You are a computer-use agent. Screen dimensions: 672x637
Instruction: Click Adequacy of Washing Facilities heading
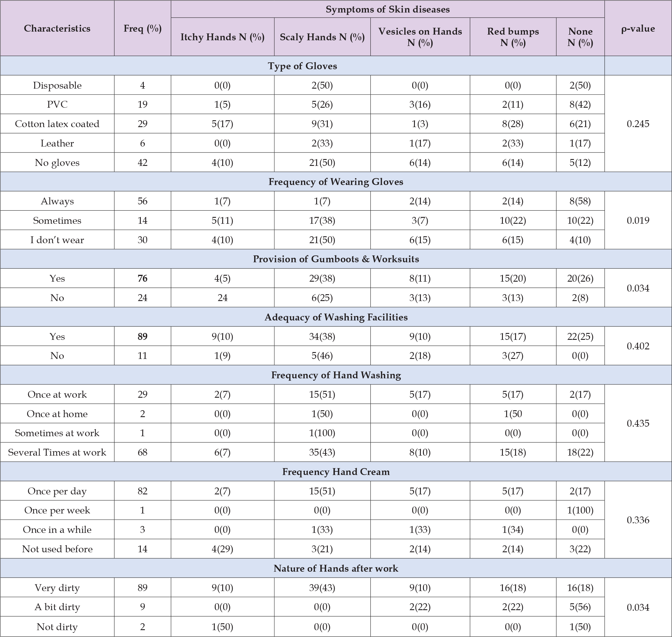click(336, 317)
